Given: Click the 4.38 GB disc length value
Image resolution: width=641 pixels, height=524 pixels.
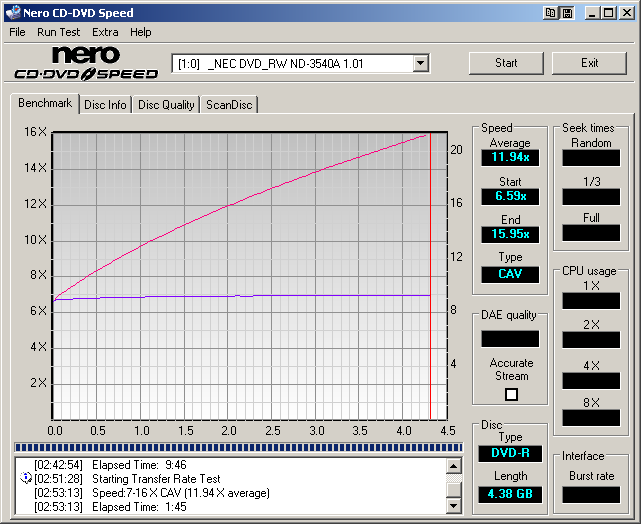Looking at the screenshot, I should 510,494.
